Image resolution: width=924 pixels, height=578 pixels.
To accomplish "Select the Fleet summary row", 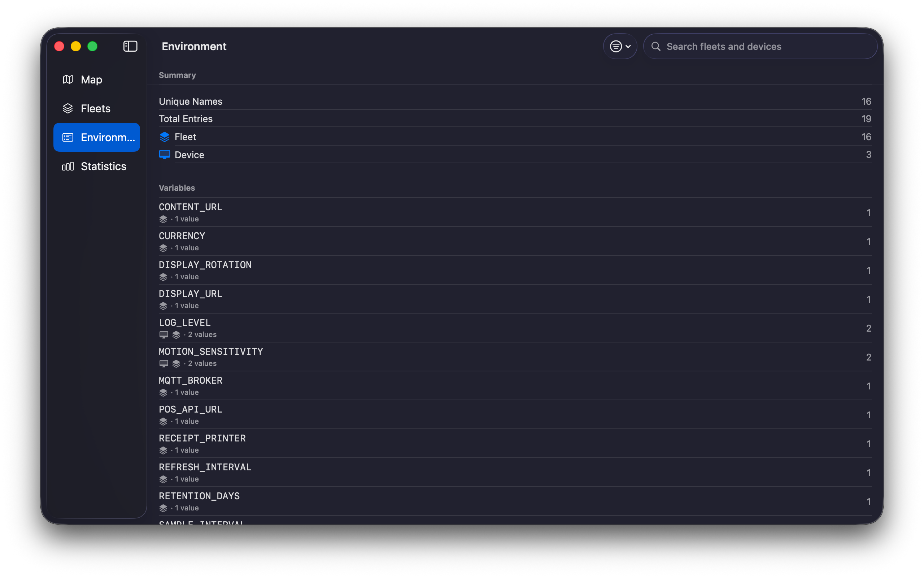I will click(x=515, y=137).
